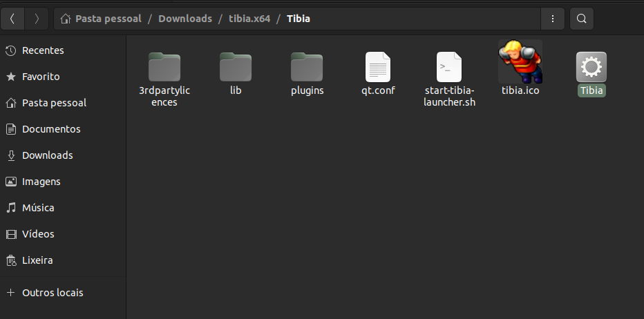Image resolution: width=644 pixels, height=319 pixels.
Task: Open Documentos in the sidebar
Action: [63, 129]
